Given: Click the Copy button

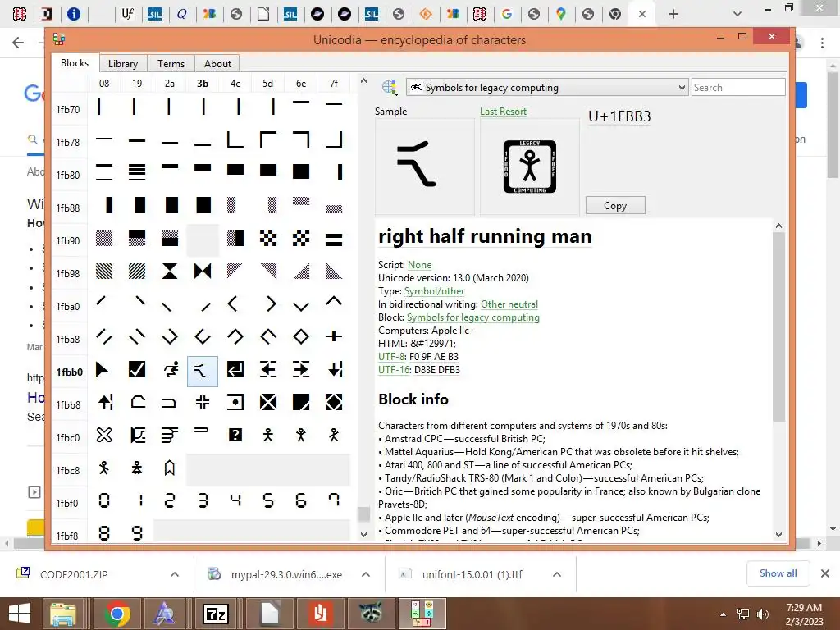Looking at the screenshot, I should 615,206.
